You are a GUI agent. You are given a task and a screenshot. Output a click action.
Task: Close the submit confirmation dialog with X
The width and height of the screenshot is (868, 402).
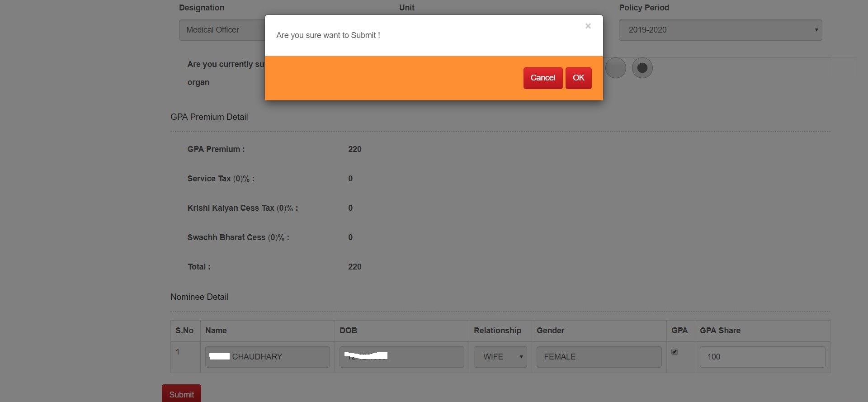click(x=588, y=26)
